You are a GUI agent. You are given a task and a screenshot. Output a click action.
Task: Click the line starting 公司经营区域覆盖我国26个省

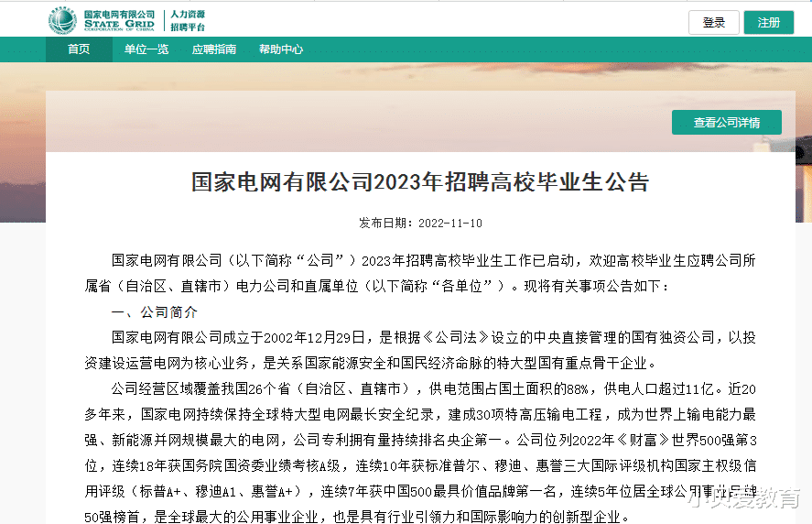coord(434,388)
